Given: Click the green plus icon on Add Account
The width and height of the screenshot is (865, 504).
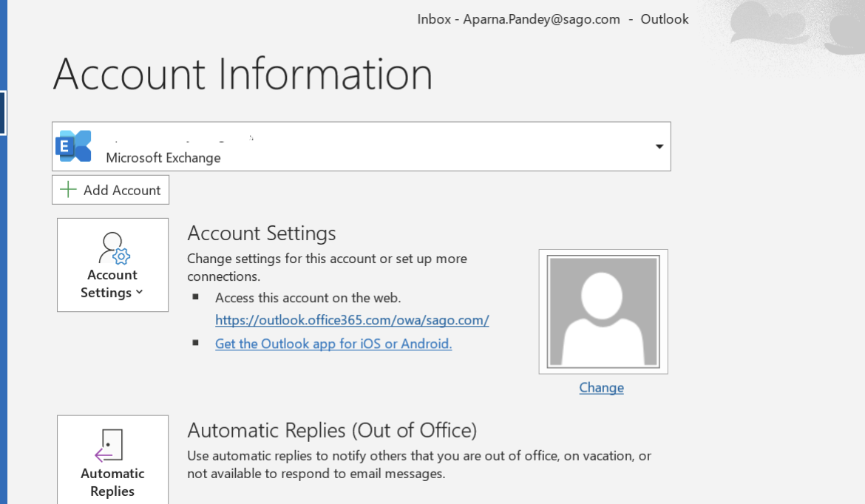Looking at the screenshot, I should pyautogui.click(x=68, y=190).
